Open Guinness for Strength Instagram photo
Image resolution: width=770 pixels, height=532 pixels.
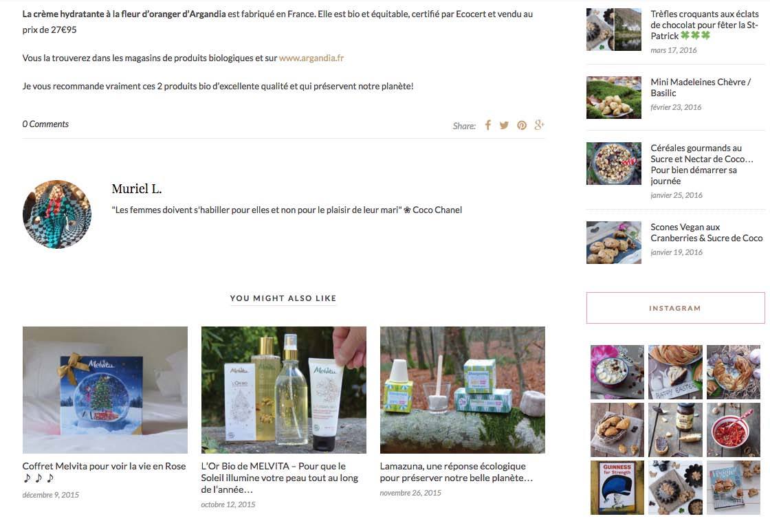[x=617, y=487]
